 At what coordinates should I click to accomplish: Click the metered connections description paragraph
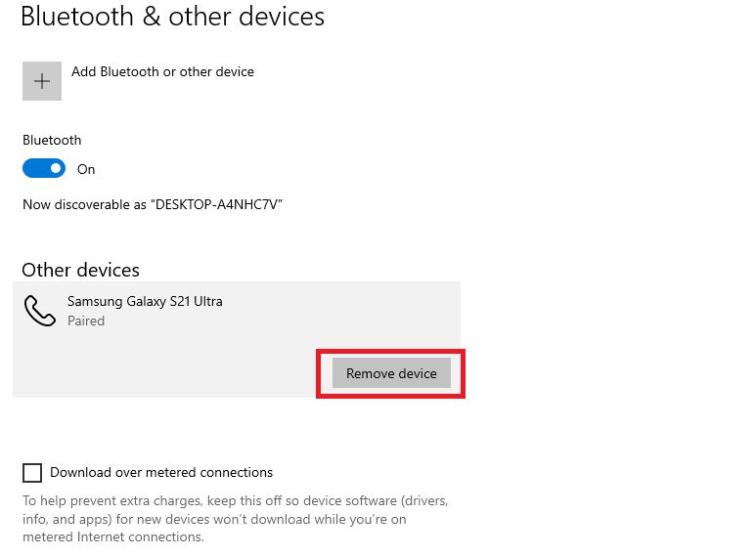[236, 519]
